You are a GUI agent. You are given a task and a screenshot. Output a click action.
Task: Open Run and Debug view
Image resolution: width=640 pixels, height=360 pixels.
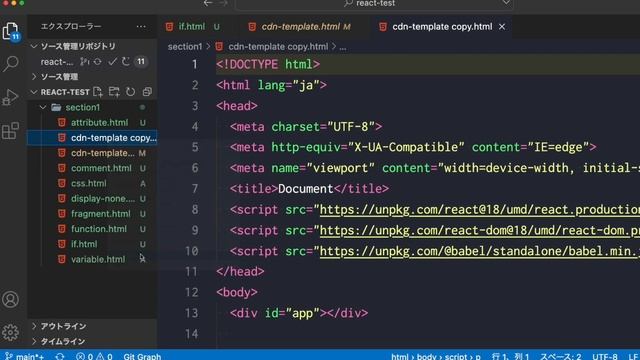point(11,97)
